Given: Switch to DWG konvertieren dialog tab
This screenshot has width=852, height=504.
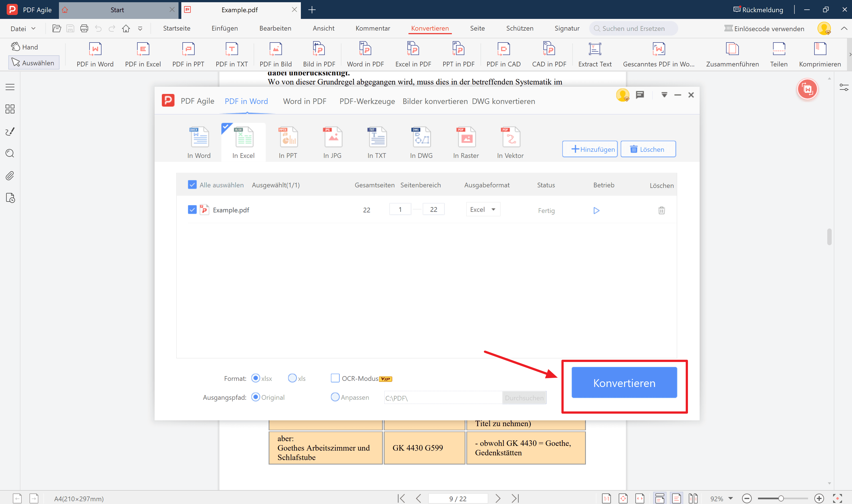Looking at the screenshot, I should pos(504,101).
